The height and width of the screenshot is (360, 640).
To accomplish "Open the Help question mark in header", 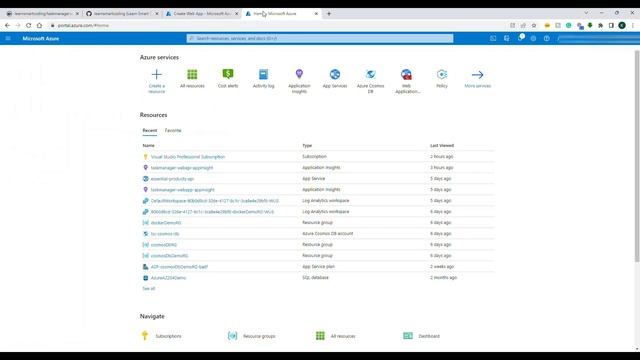I will pyautogui.click(x=547, y=38).
